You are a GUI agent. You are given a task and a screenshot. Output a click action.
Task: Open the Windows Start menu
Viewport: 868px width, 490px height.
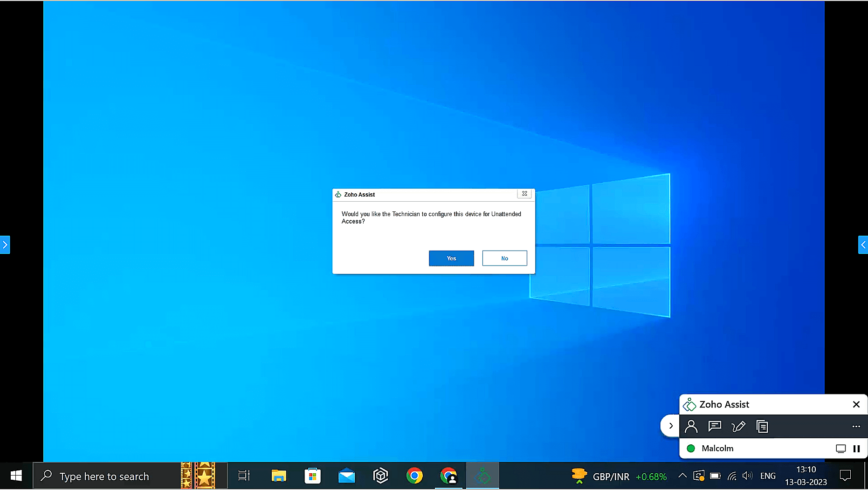click(x=16, y=476)
